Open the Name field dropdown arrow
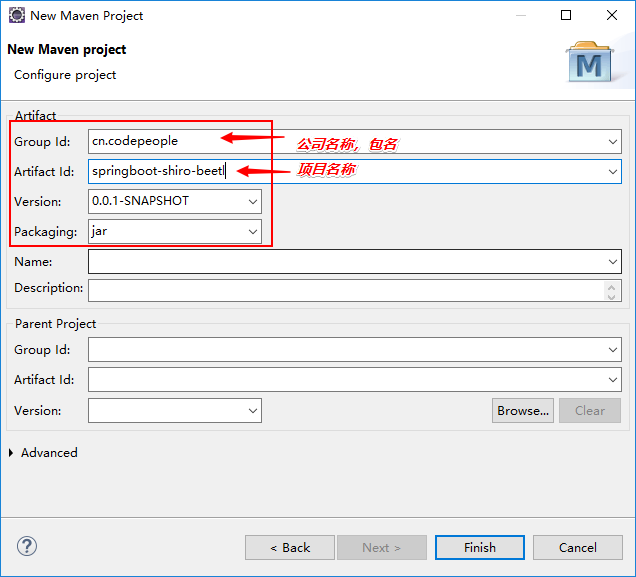Image resolution: width=636 pixels, height=577 pixels. point(612,262)
